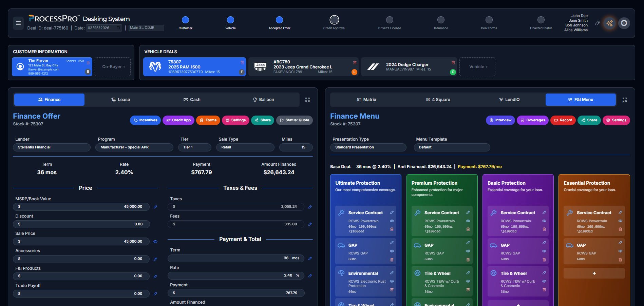Toggle visibility of Premium Service Contract

[x=468, y=221]
